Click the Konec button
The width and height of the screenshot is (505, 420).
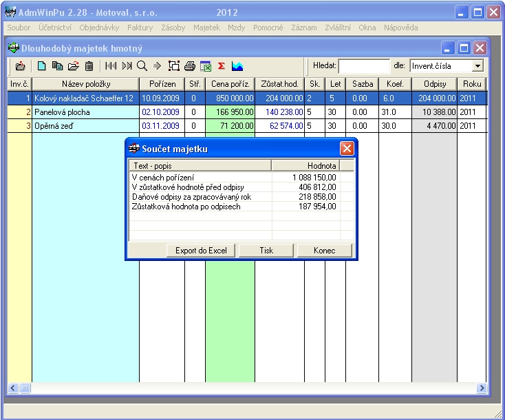point(324,251)
